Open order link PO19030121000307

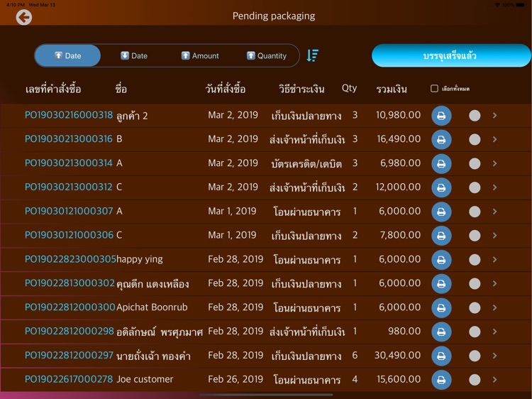(69, 211)
